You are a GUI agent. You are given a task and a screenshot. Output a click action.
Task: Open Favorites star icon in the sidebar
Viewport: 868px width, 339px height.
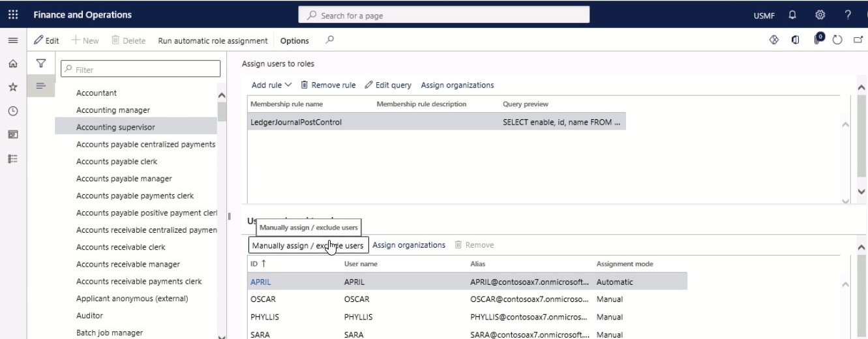coord(12,87)
